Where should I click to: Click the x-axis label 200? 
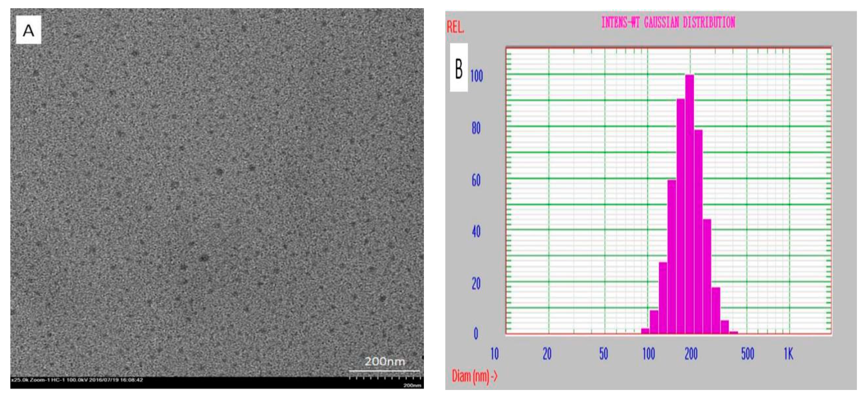pos(691,354)
